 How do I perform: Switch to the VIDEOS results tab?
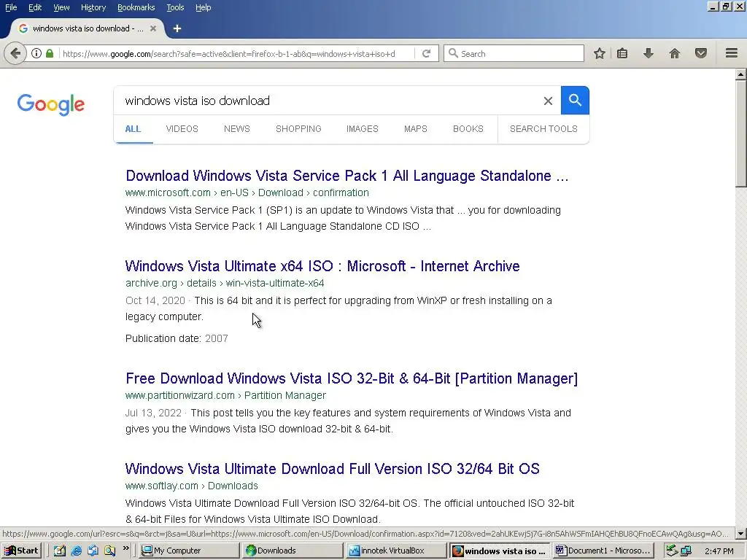pos(182,129)
